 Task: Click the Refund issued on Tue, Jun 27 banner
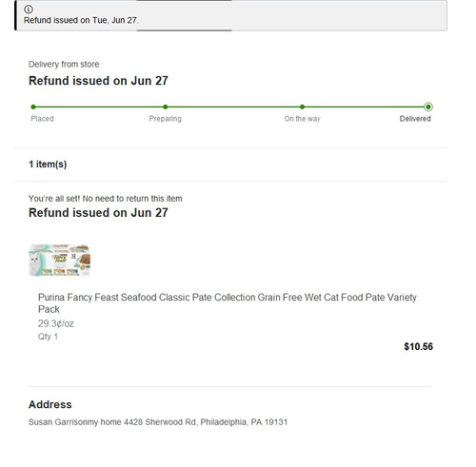[x=231, y=15]
